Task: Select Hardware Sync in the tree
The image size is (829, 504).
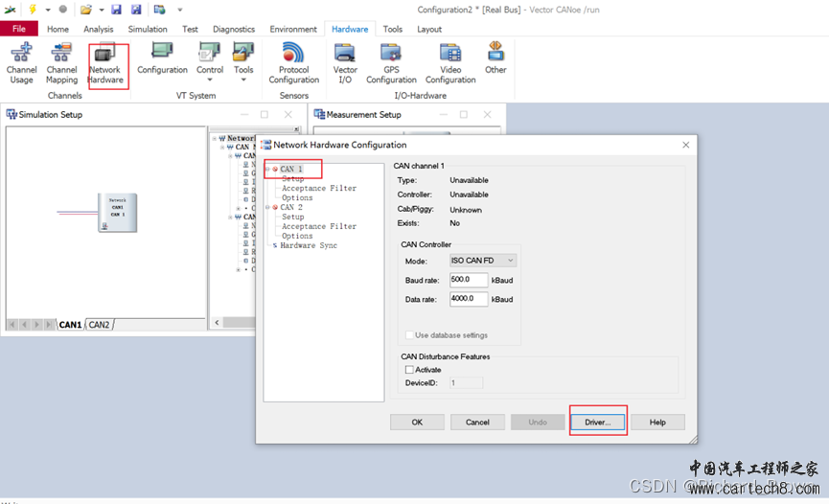Action: 309,245
